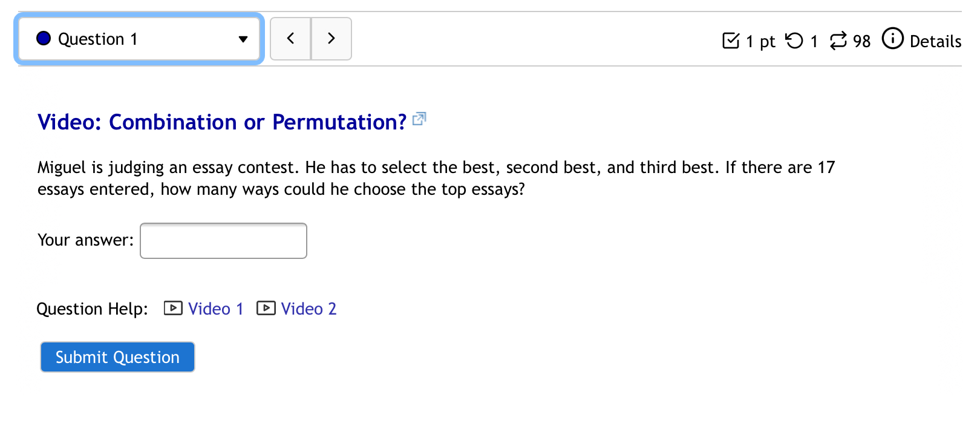The height and width of the screenshot is (435, 980).
Task: Click the external link icon beside the video title
Action: (419, 119)
